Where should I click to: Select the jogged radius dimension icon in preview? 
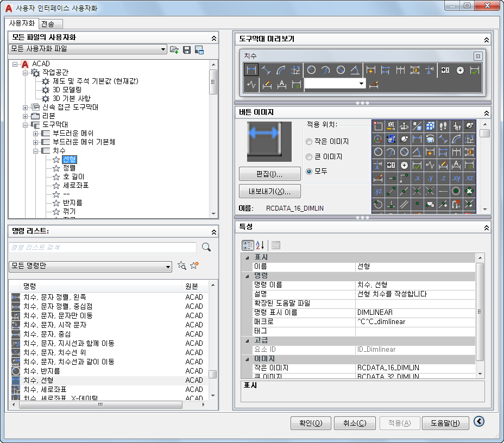326,69
